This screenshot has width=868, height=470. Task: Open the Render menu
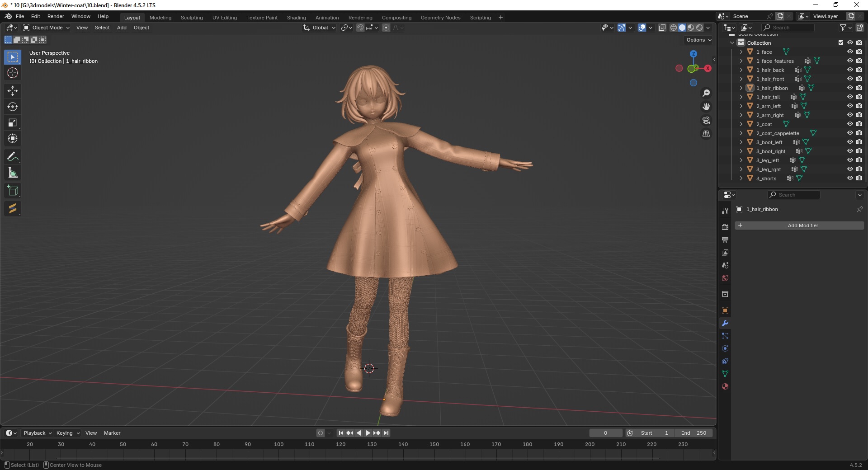56,16
